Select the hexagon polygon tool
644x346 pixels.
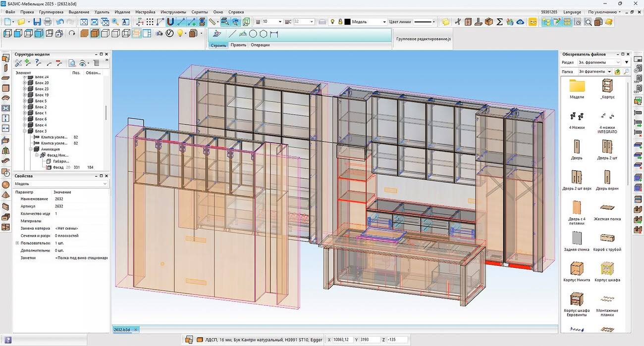[263, 34]
